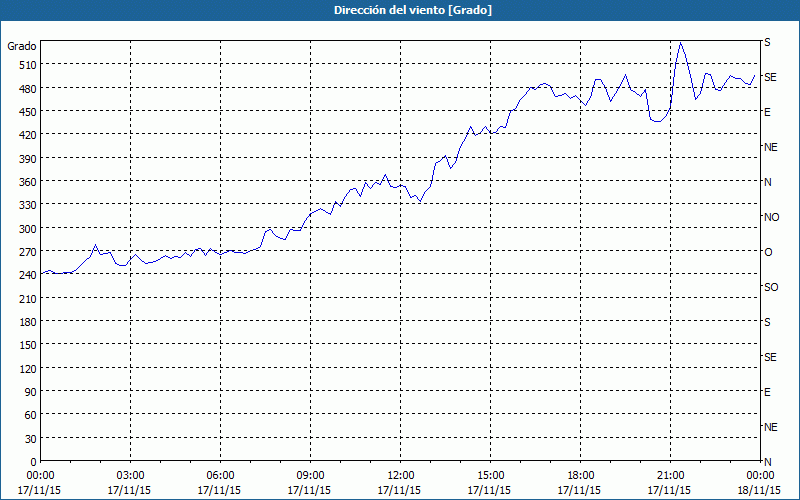This screenshot has width=800, height=500.
Task: Click the 90 degree axis label
Action: 31,392
